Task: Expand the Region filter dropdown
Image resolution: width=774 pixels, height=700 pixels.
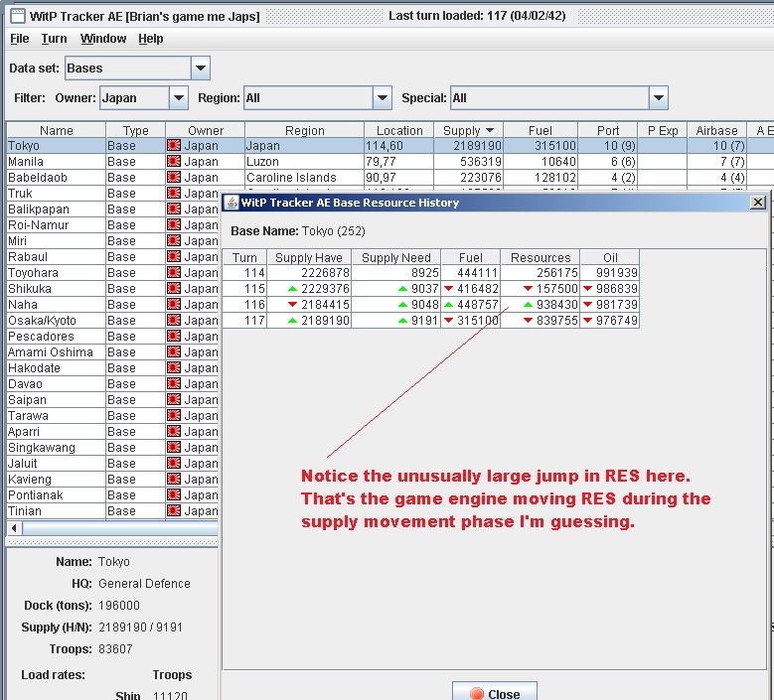Action: click(383, 97)
